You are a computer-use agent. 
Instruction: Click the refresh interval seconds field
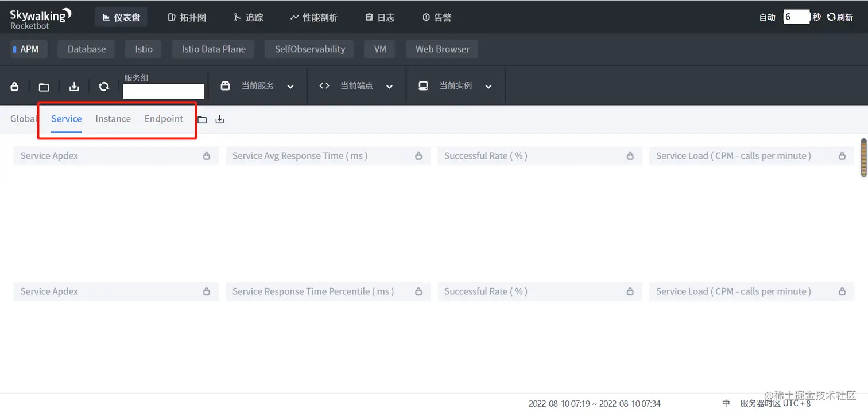click(797, 17)
